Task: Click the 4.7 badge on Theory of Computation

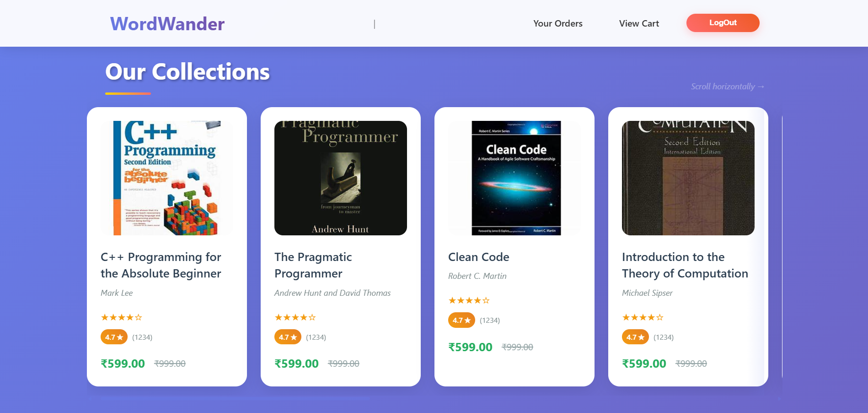Action: click(x=635, y=337)
